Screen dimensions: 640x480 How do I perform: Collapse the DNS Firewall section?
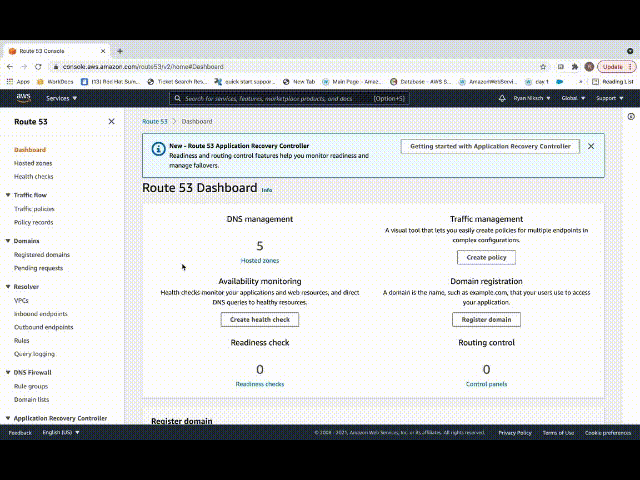coord(8,372)
